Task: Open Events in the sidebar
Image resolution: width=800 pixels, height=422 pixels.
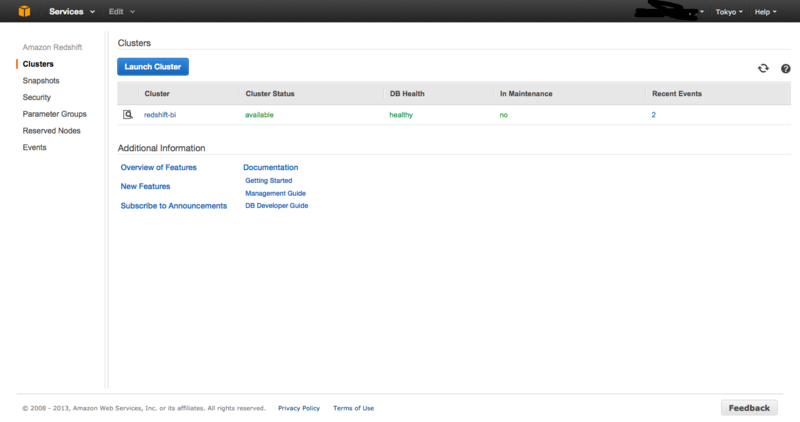Action: coord(34,147)
